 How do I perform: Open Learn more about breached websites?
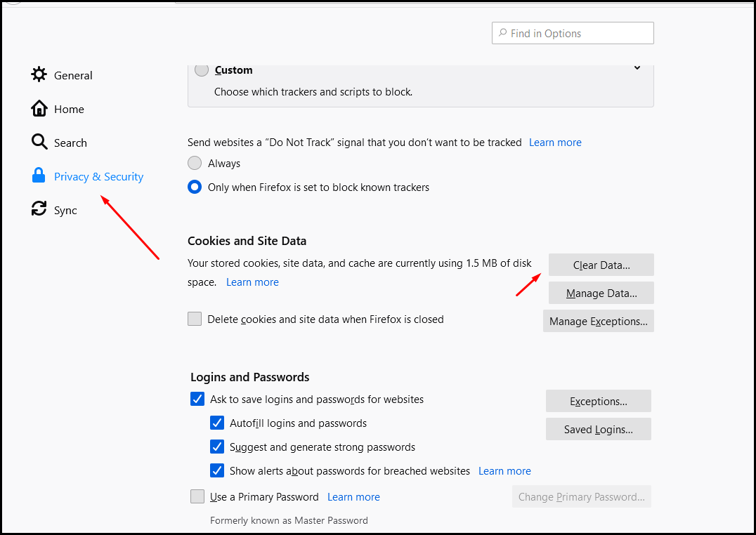point(504,471)
